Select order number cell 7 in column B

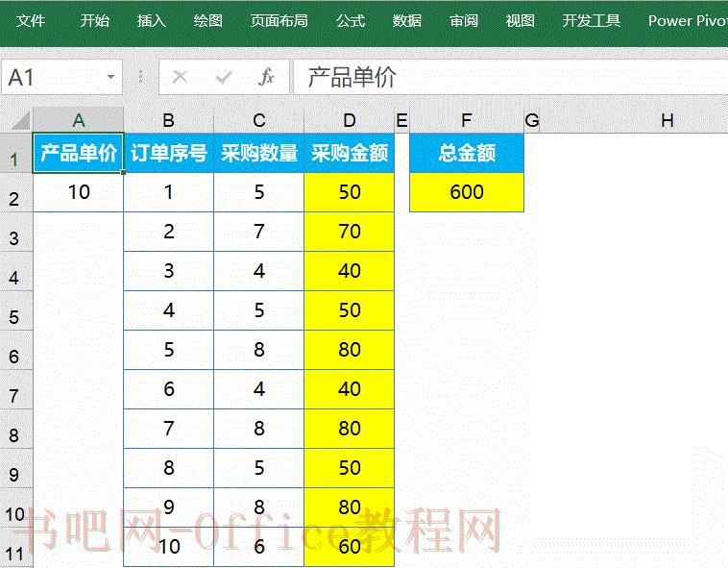click(168, 429)
